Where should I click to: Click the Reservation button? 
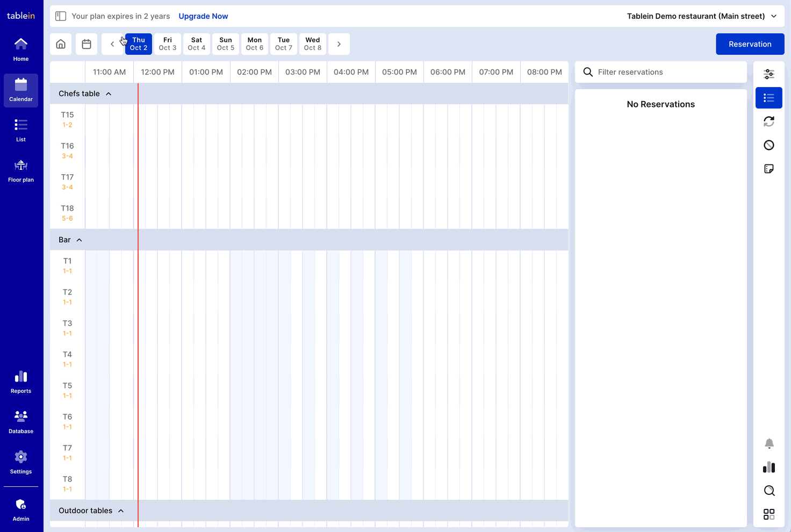pyautogui.click(x=750, y=44)
